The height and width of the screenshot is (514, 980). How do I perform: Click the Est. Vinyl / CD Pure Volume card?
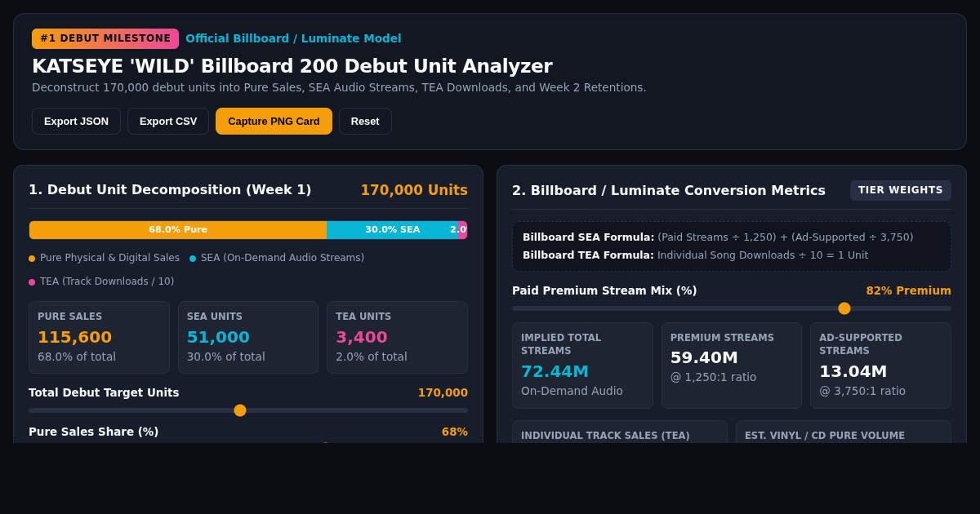tap(844, 432)
